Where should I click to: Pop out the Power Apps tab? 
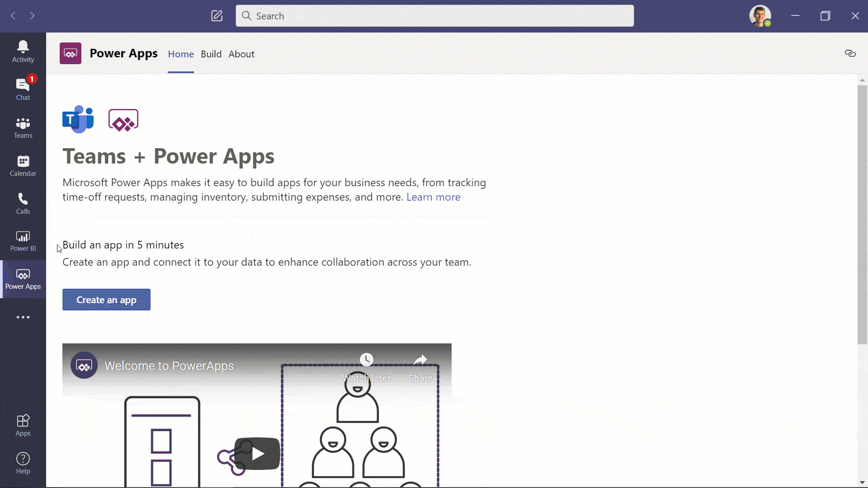[x=850, y=53]
